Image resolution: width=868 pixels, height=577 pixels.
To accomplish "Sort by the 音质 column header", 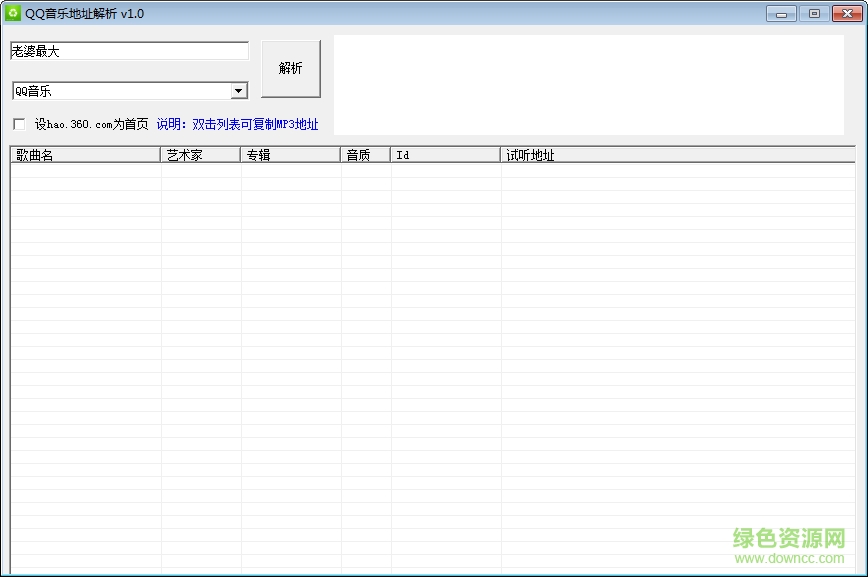I will (365, 155).
